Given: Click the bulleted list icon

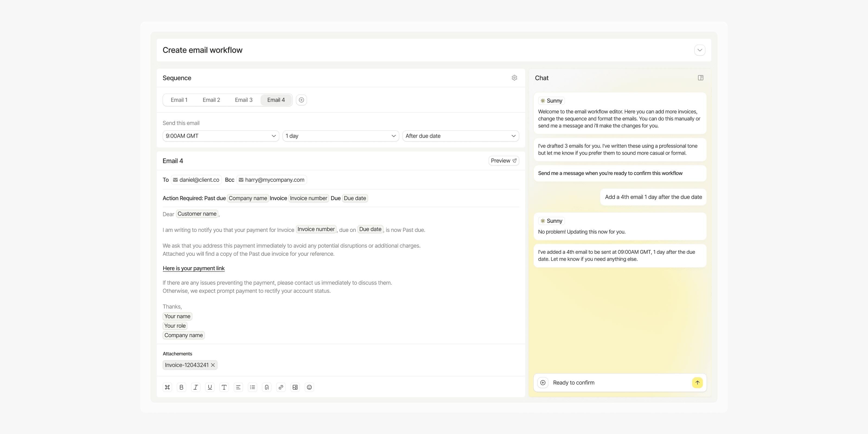Looking at the screenshot, I should point(252,387).
